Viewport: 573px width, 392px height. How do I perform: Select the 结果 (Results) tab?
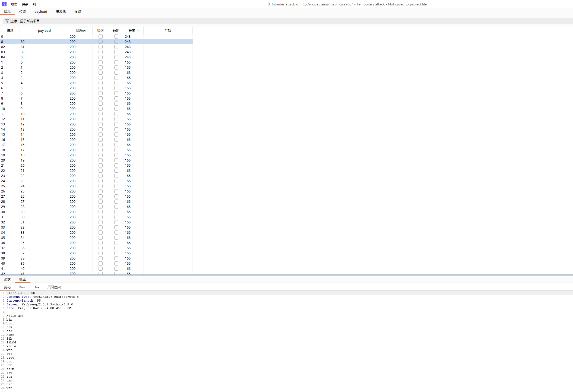pos(7,12)
